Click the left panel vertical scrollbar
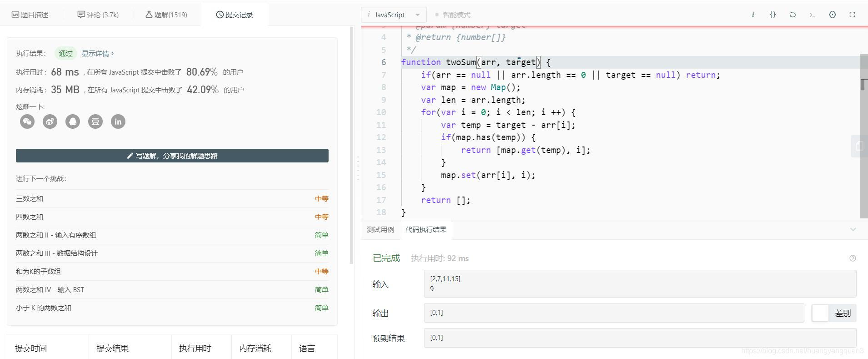Screen dimensions: 868x359 click(351, 146)
